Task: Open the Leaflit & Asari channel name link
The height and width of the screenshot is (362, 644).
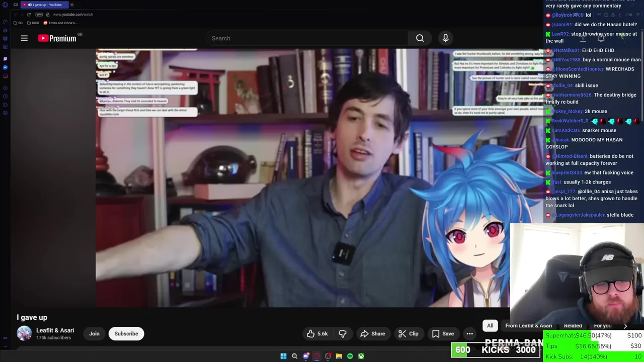Action: (55, 330)
